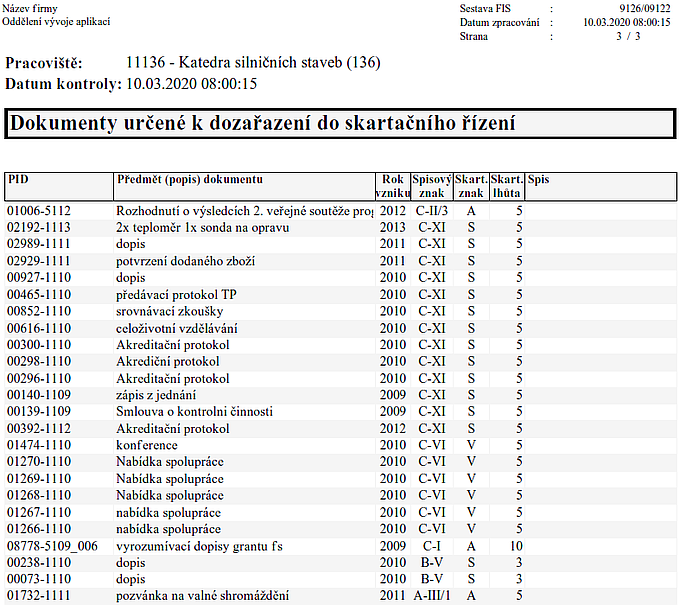Select PID 02929-1111
The image size is (680, 605).
coord(39,261)
